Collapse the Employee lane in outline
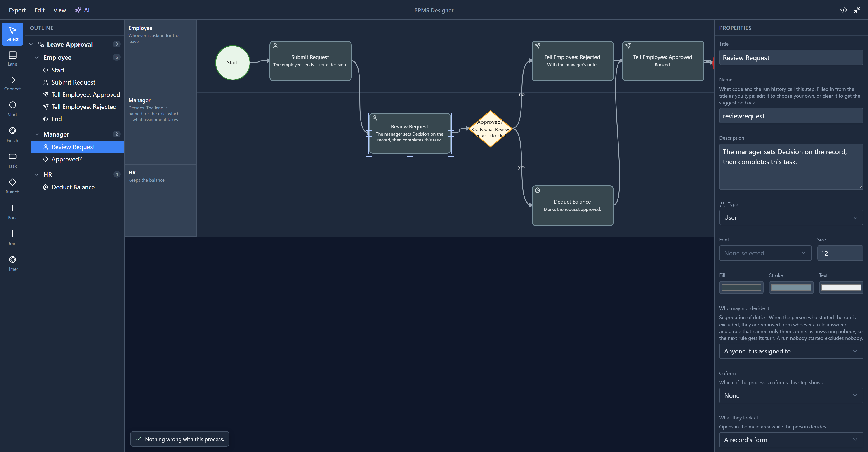The height and width of the screenshot is (452, 868). point(37,57)
